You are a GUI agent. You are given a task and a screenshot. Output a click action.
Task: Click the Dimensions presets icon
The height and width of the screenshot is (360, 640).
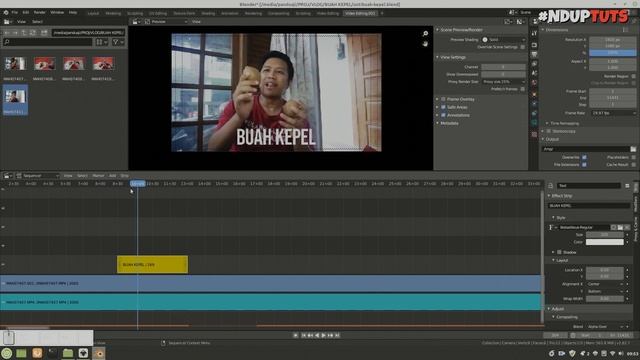click(626, 30)
